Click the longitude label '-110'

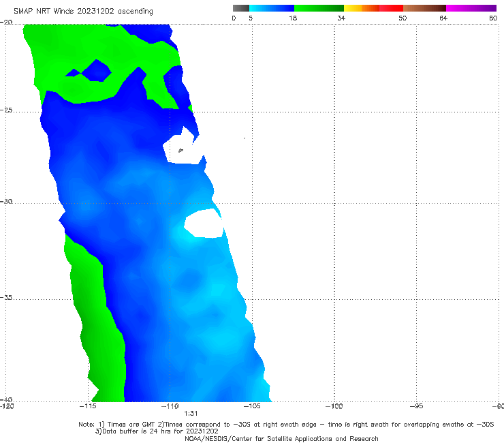(170, 406)
